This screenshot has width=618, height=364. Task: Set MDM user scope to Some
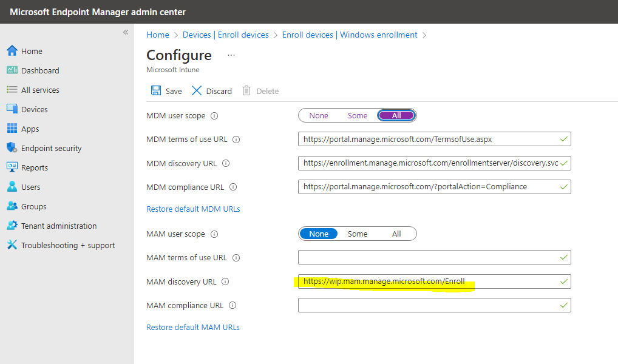click(x=358, y=115)
